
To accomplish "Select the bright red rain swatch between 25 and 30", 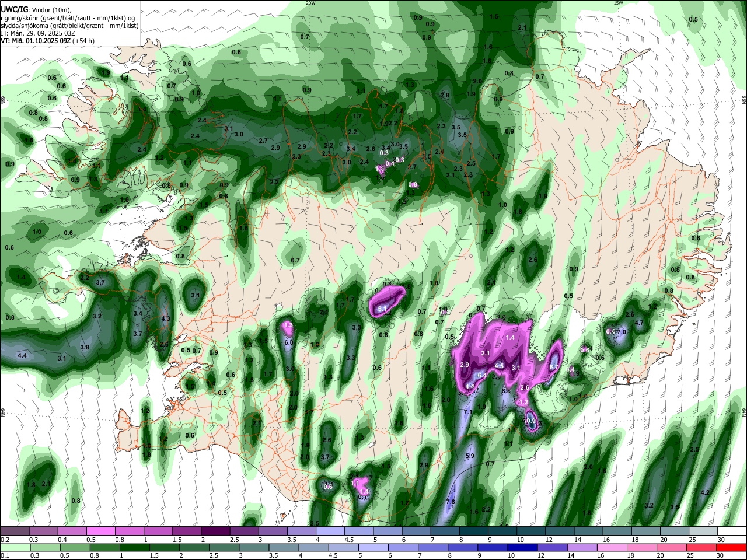I will [x=701, y=547].
